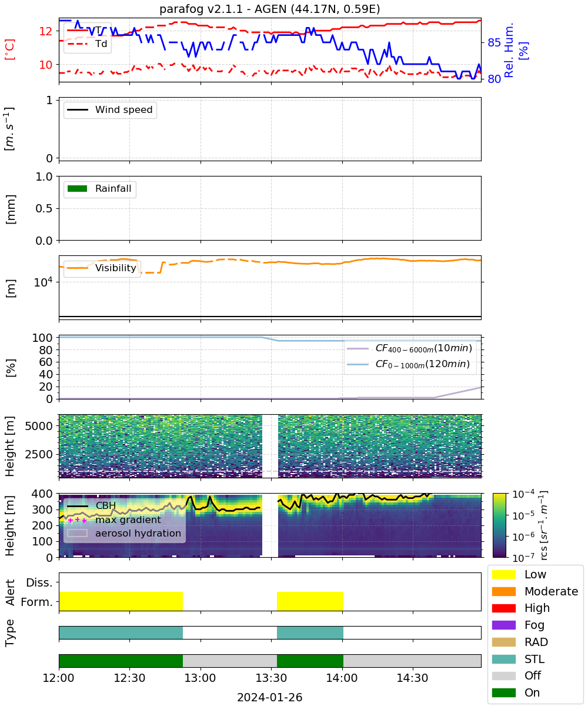
Task: Click the first yellow Form. alert bar
Action: click(x=121, y=601)
